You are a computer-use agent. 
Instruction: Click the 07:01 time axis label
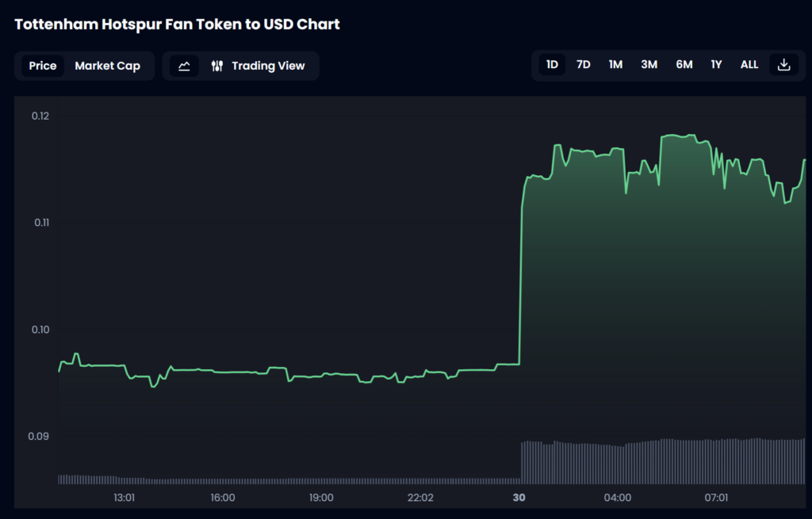(716, 498)
